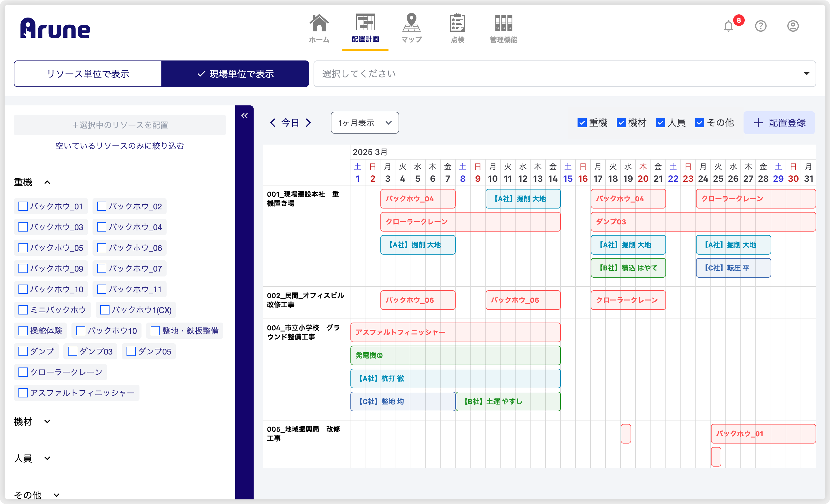
Task: Open notifications bell with badge 8
Action: pos(729,26)
